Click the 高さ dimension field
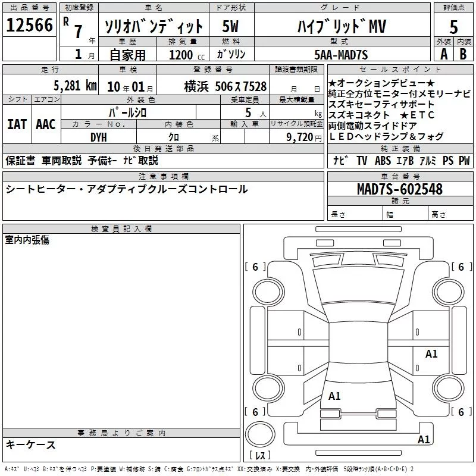Viewport: 476px width, 476px height. tap(450, 214)
